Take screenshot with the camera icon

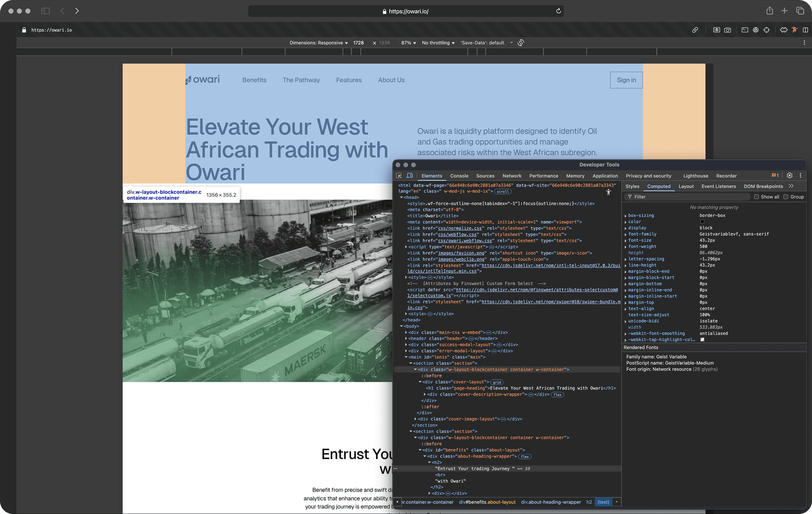728,30
